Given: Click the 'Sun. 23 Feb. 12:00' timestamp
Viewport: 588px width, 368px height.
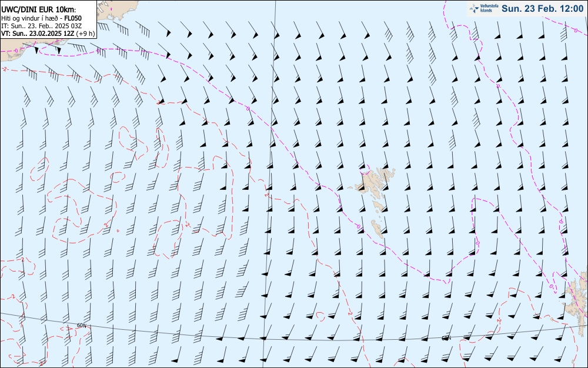Looking at the screenshot, I should [x=543, y=9].
